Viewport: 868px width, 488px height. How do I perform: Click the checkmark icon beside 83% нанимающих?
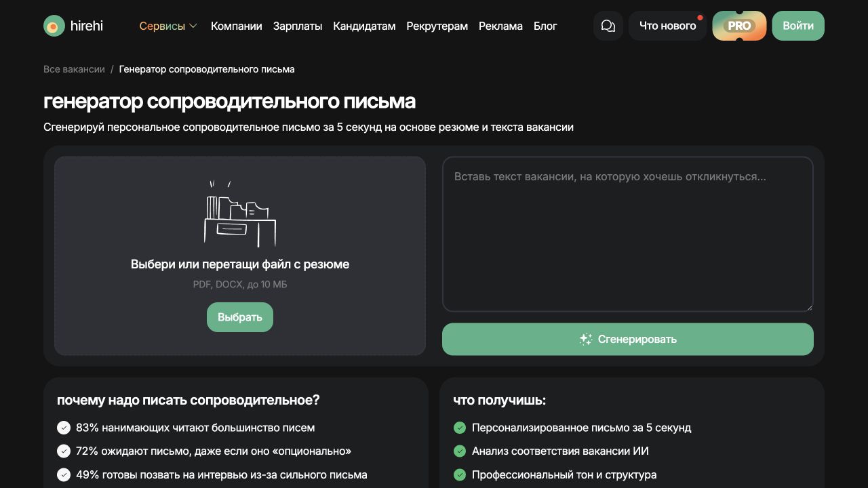pyautogui.click(x=64, y=428)
